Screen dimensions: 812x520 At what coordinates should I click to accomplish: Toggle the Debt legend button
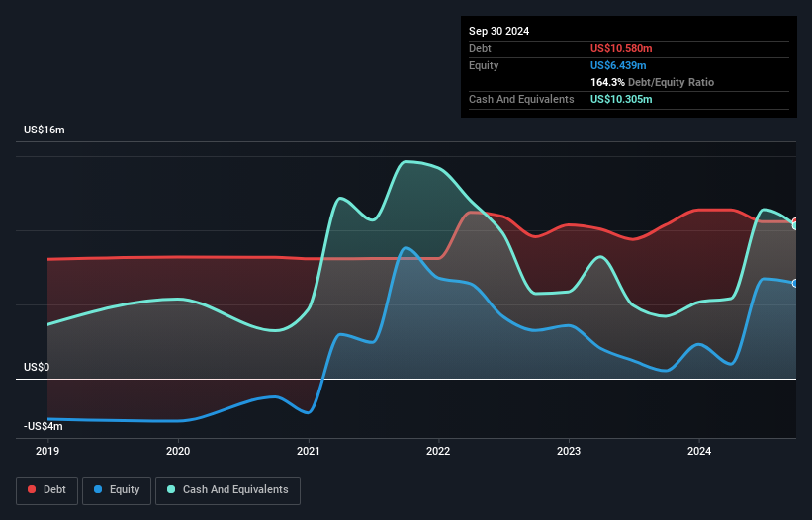click(47, 490)
